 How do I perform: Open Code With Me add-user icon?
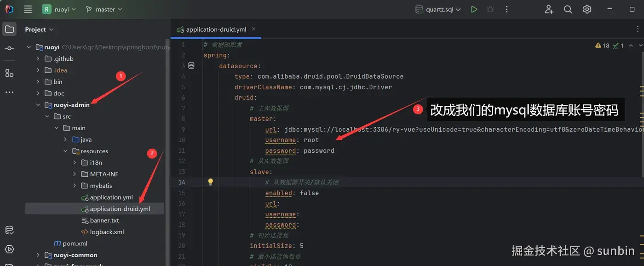tap(549, 9)
